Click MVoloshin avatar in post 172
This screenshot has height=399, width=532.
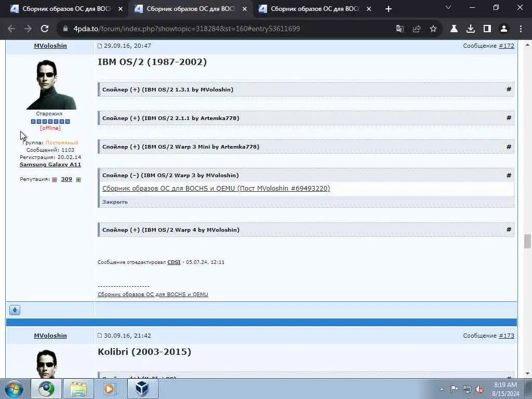pyautogui.click(x=51, y=85)
